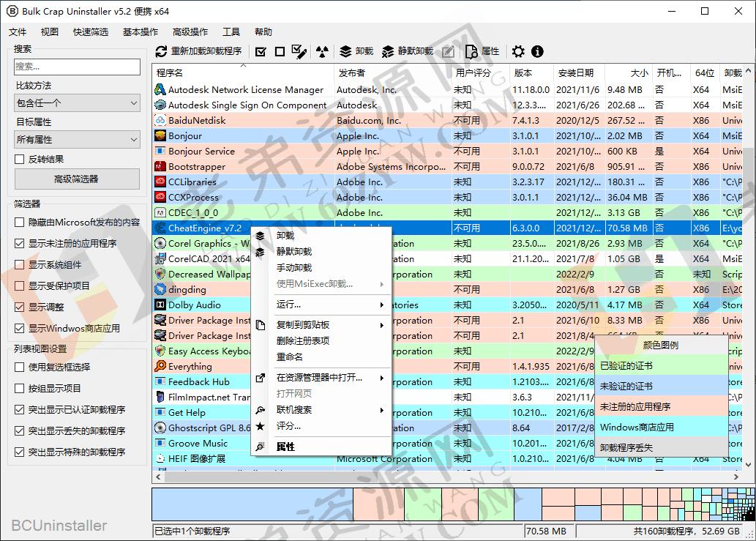This screenshot has height=541, width=756.
Task: Open item properties via the 属性 toolbar icon
Action: coord(471,51)
